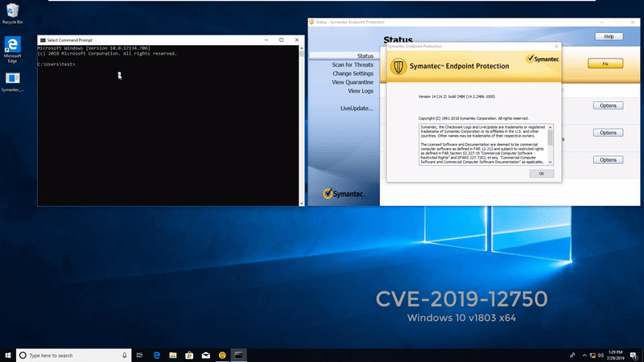Go to View Quarantine

[353, 82]
